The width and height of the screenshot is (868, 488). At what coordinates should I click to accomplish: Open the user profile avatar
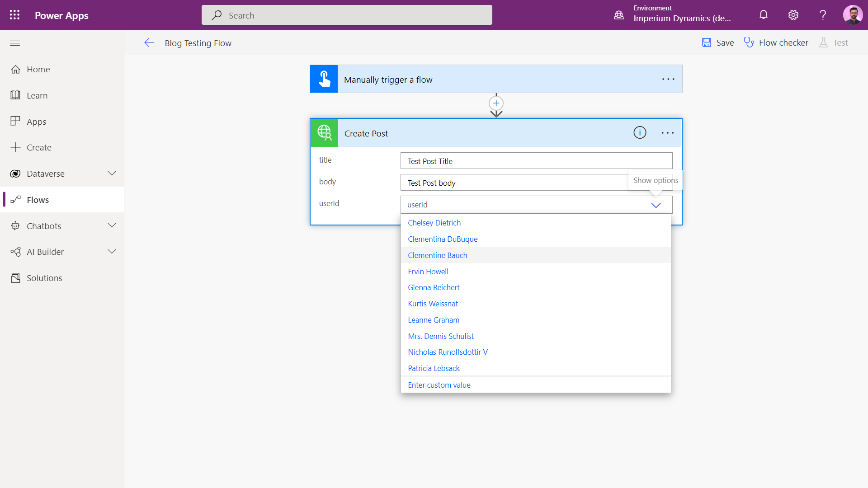853,15
